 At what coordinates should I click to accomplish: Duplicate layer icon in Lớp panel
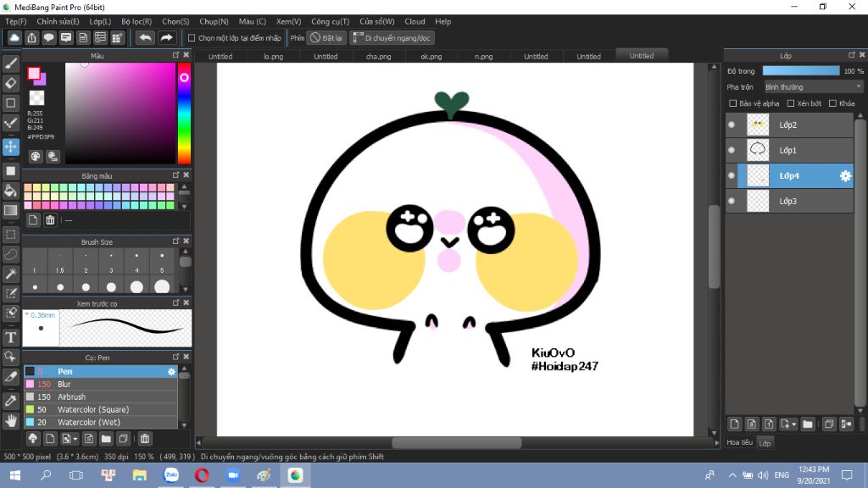829,424
